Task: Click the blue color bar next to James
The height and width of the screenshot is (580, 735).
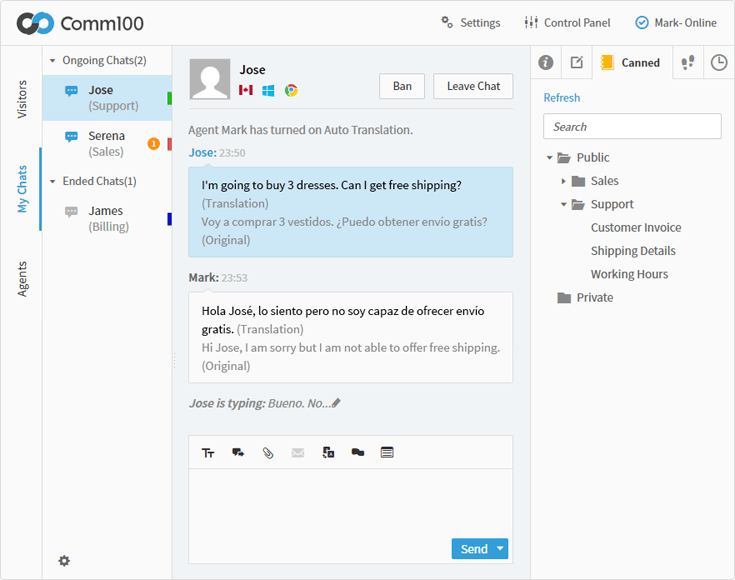Action: (x=169, y=219)
